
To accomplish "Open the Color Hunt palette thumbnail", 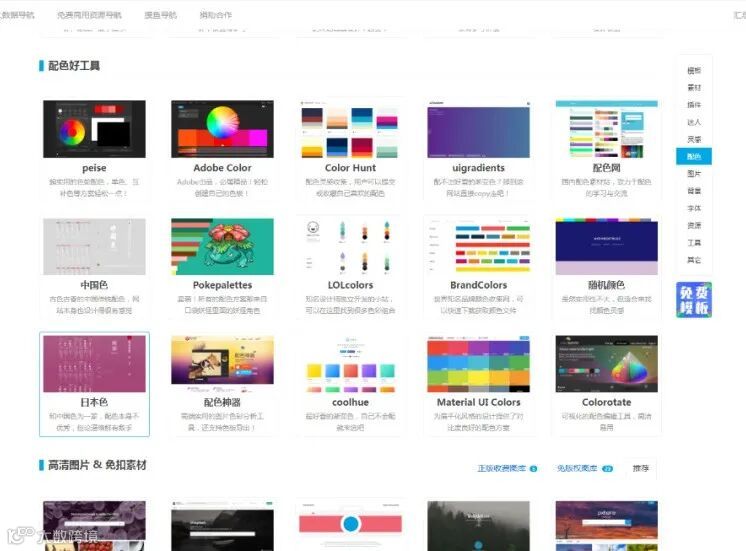I will click(350, 129).
